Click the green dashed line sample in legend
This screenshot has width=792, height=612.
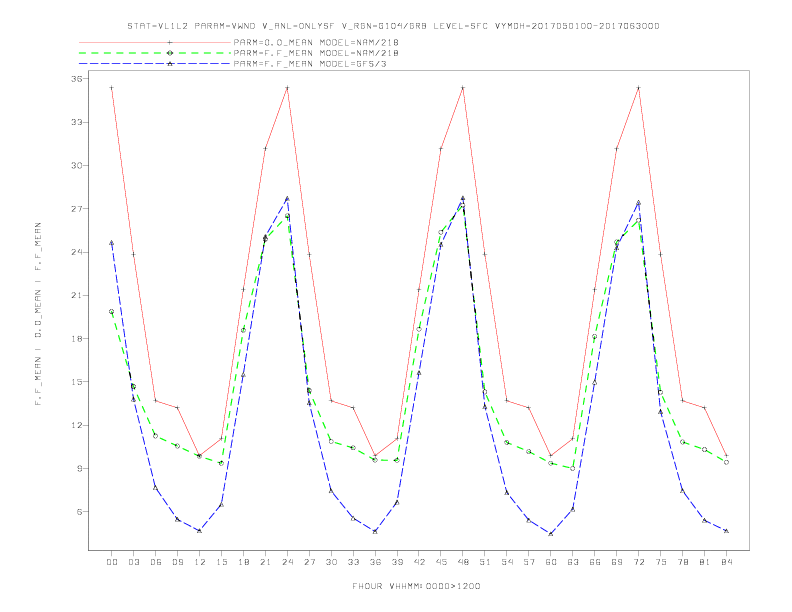click(x=155, y=53)
